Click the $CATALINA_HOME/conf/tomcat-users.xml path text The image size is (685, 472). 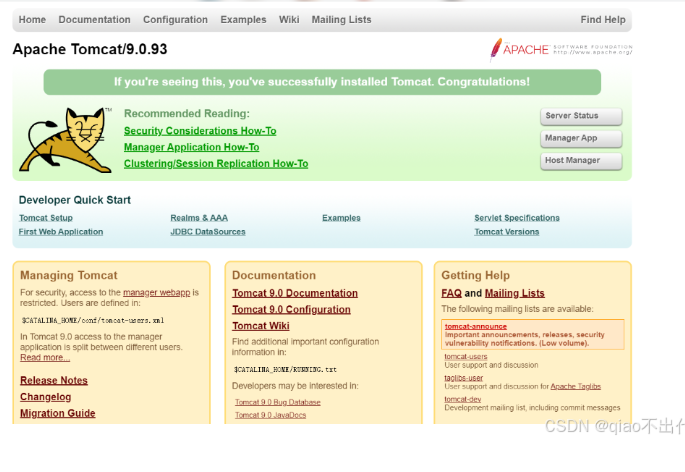pyautogui.click(x=93, y=320)
